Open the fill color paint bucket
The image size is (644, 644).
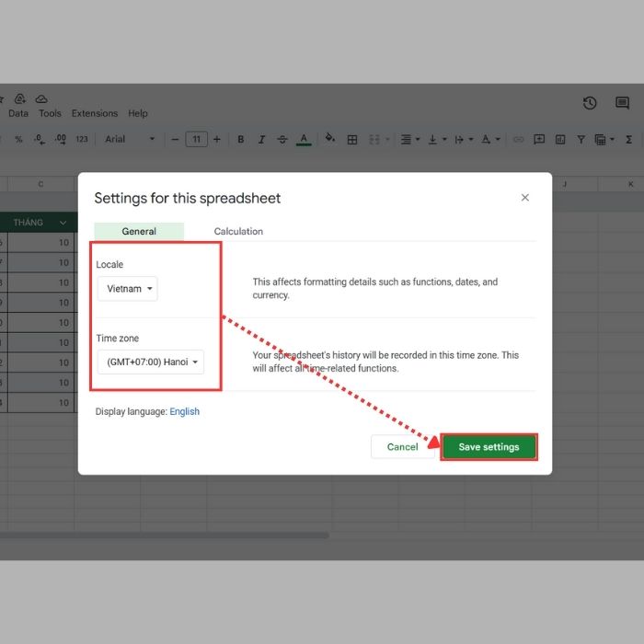pyautogui.click(x=329, y=138)
